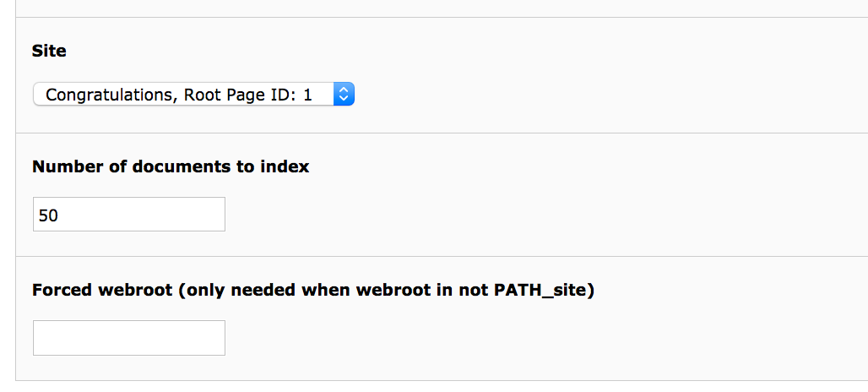Click the value 50 in documents field
Viewport: 868px width, 392px height.
48,215
